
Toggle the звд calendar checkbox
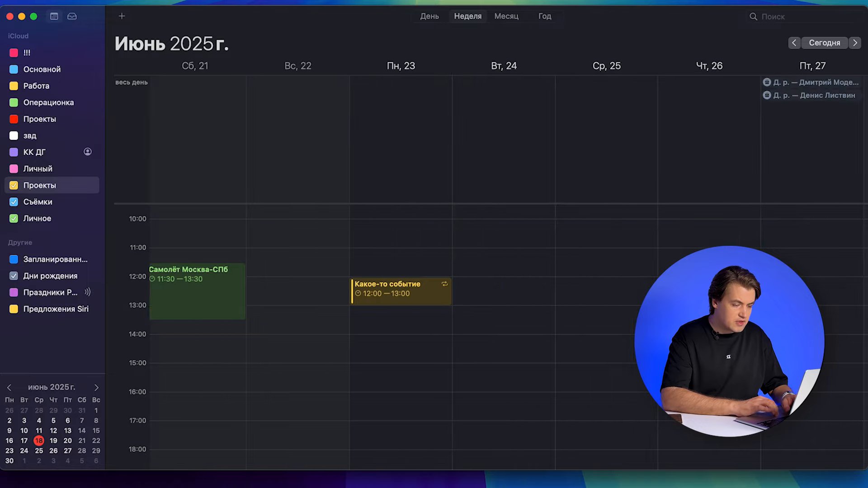point(14,136)
